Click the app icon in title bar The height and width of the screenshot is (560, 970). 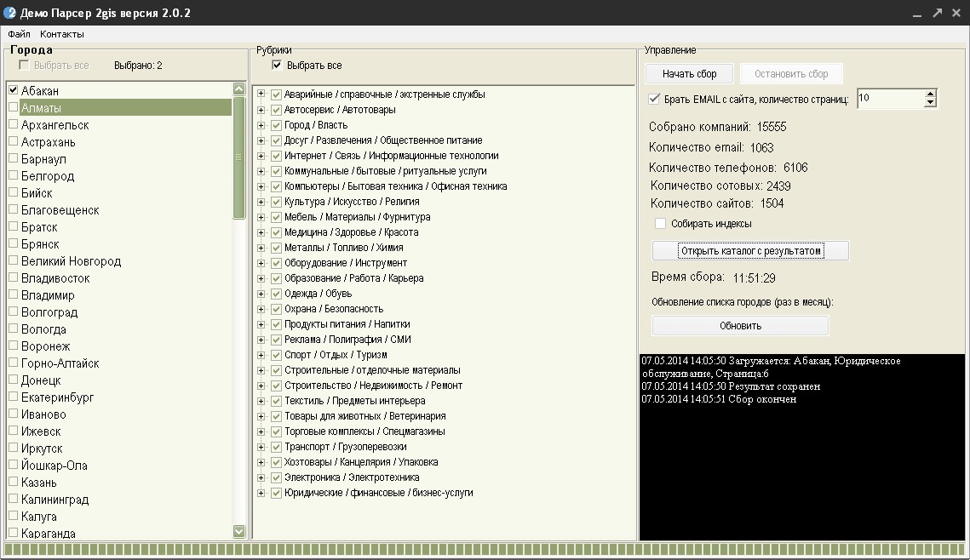click(x=10, y=13)
